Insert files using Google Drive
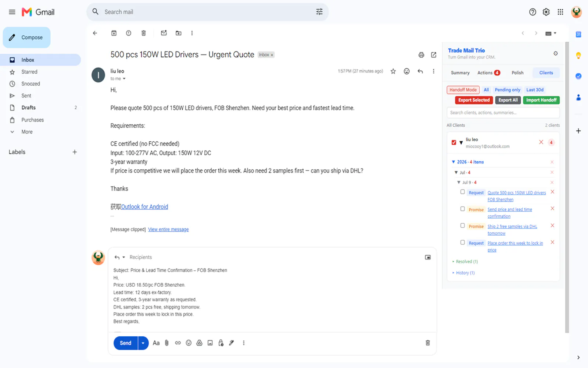Screen dimensions: 588x368 (x=199, y=343)
